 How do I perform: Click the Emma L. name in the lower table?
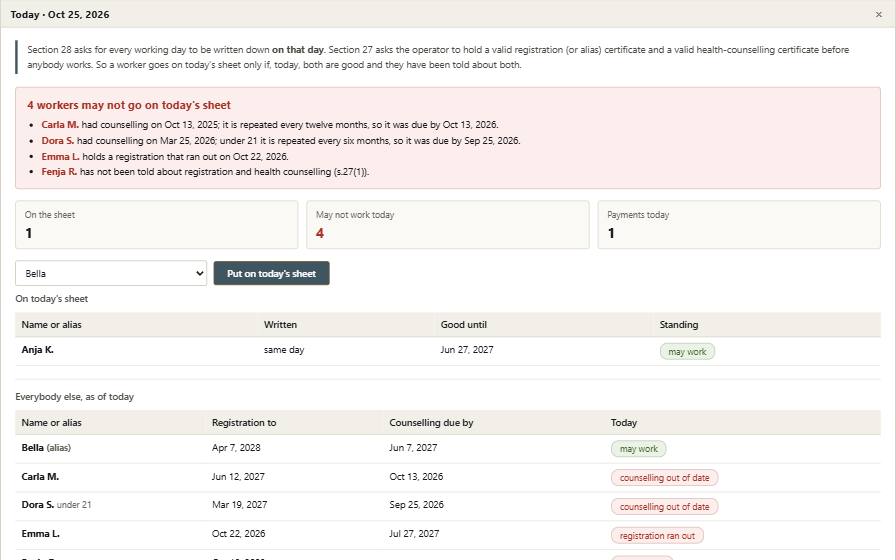[x=41, y=534]
